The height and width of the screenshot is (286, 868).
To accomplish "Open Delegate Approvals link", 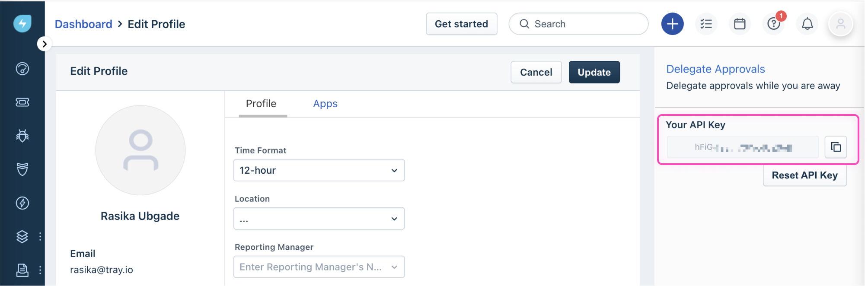I will [x=715, y=69].
